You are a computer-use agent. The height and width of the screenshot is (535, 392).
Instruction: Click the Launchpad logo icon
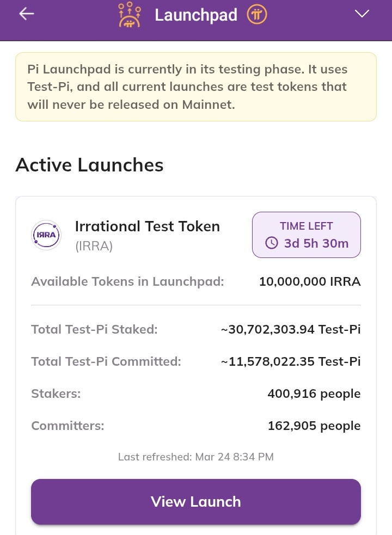(130, 15)
